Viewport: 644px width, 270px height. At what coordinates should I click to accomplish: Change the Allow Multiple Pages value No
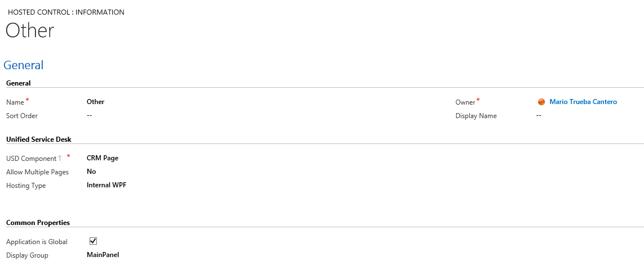click(91, 172)
